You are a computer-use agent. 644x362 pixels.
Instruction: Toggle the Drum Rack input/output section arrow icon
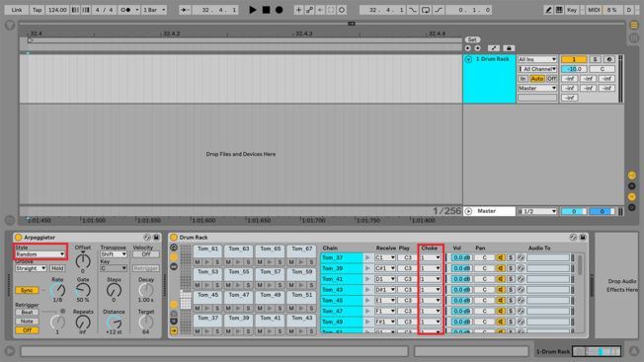pyautogui.click(x=174, y=330)
